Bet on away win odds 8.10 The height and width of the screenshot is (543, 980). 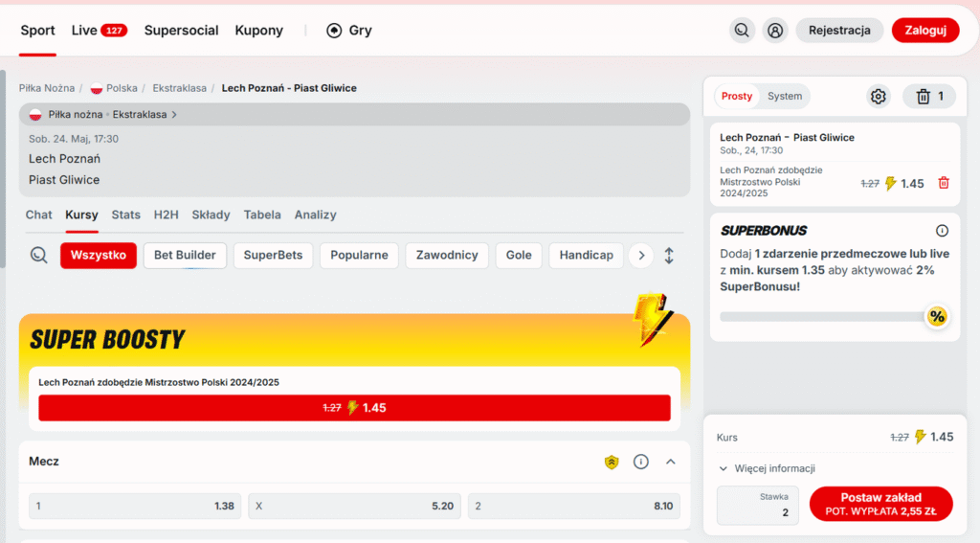click(574, 506)
